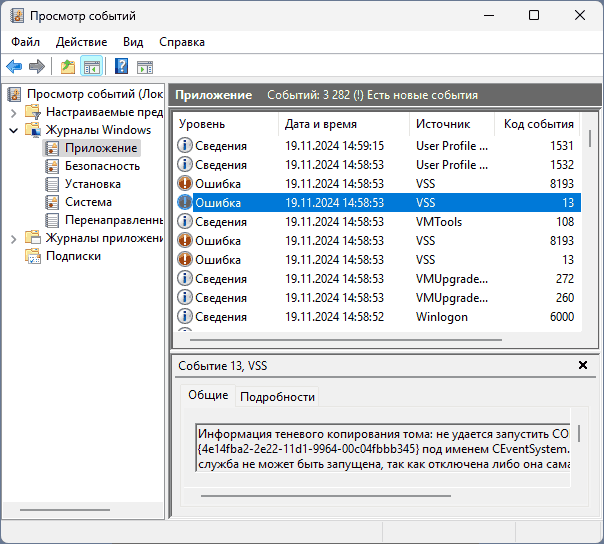Screen dimensions: 604x544
Task: Open the Справка menu
Action: pyautogui.click(x=182, y=42)
